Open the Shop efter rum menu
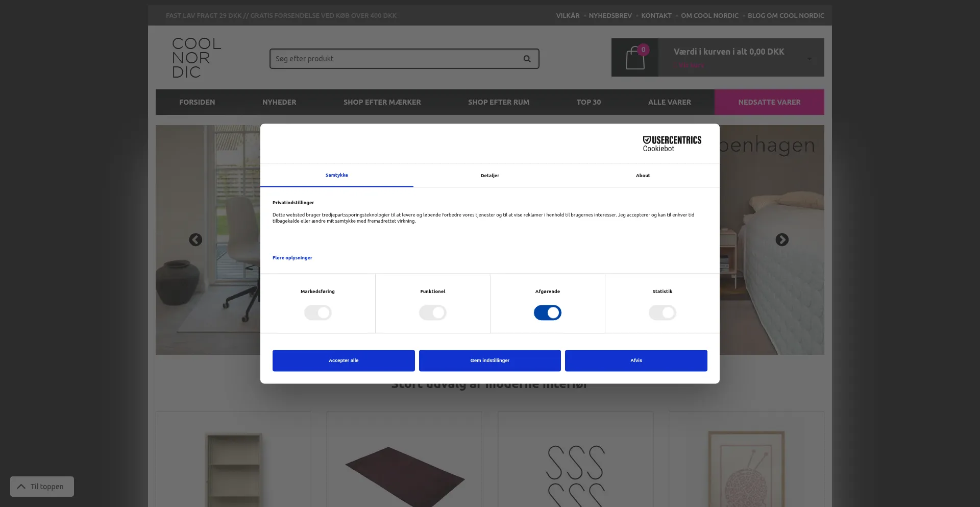Screen dimensions: 980x507 (498, 102)
